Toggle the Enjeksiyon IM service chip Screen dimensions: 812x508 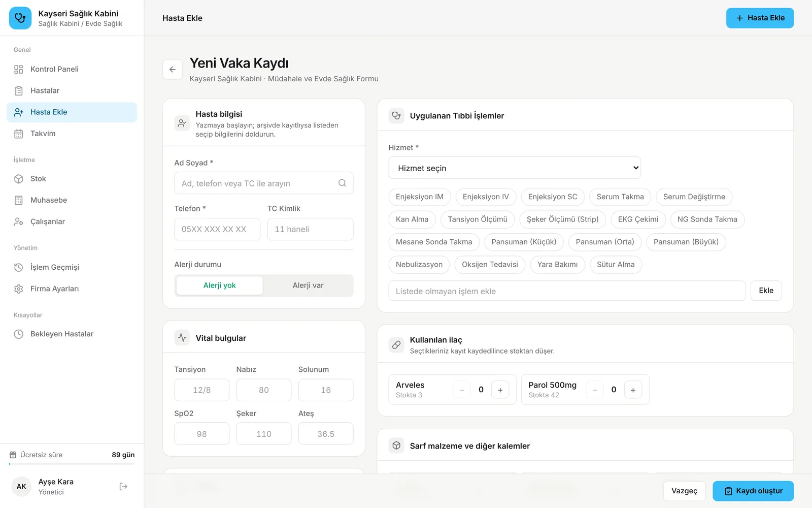420,197
